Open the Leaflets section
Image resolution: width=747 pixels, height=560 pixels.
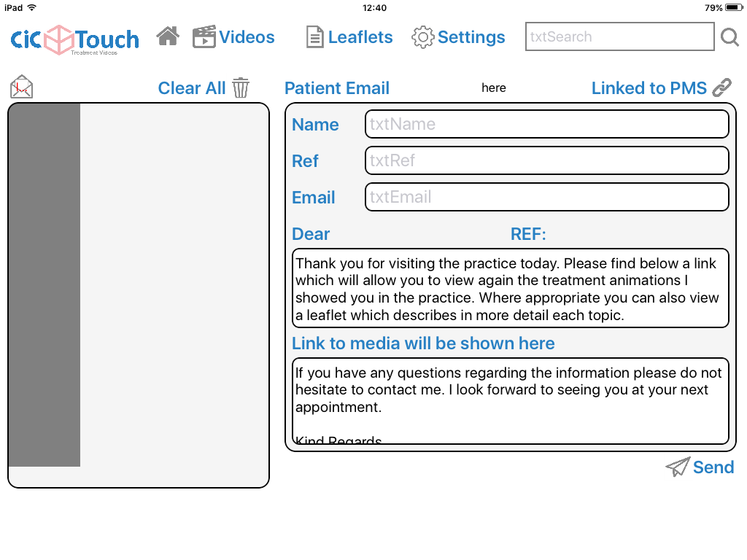tap(360, 37)
